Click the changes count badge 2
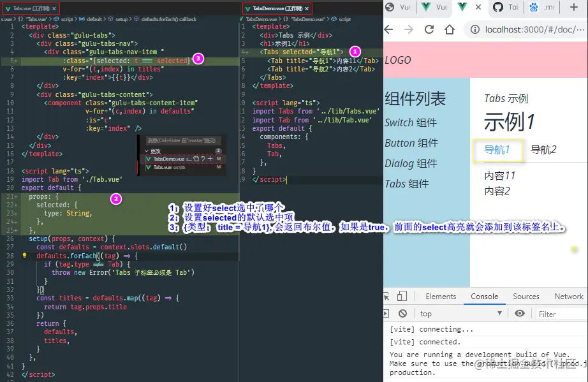This screenshot has width=588, height=382. pos(218,151)
